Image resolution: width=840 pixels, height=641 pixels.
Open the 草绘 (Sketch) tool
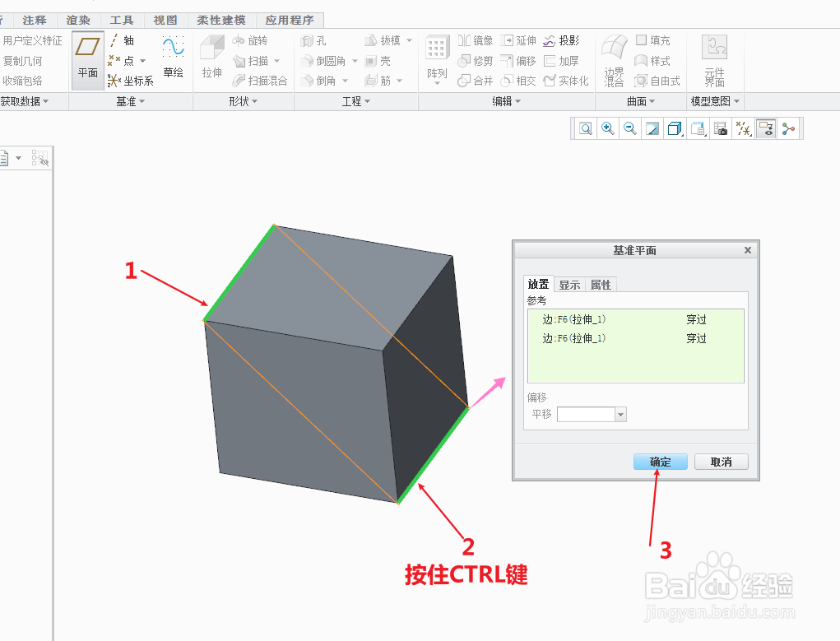point(173,59)
